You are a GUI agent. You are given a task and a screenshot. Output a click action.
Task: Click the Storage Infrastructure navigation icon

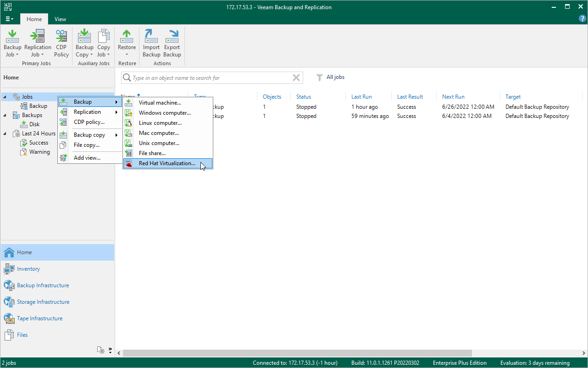tap(9, 302)
